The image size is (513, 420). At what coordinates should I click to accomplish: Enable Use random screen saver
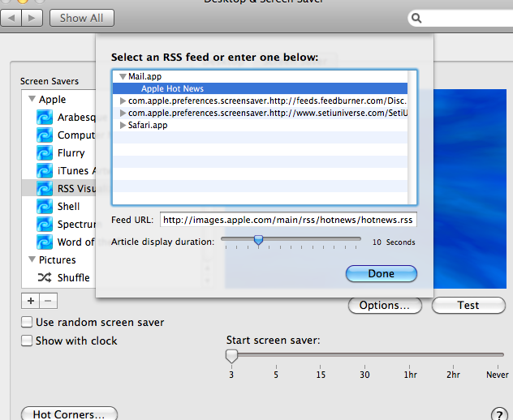27,322
